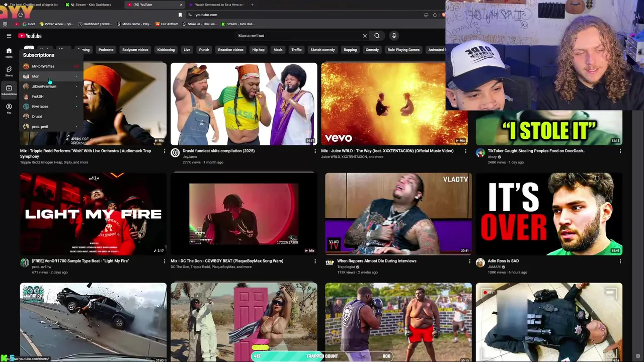Screen dimensions: 644x362
Task: Filter by Bodycam videos chip
Action: tap(135, 50)
